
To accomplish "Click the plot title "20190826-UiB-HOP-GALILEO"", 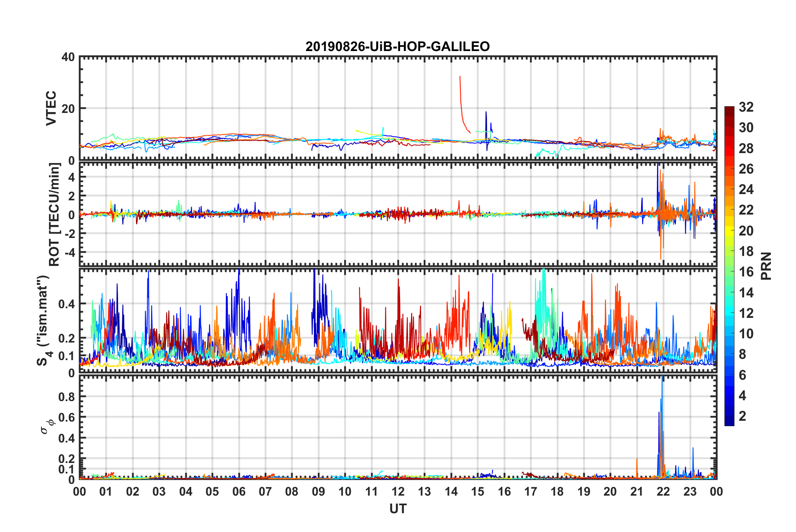I will pyautogui.click(x=398, y=46).
